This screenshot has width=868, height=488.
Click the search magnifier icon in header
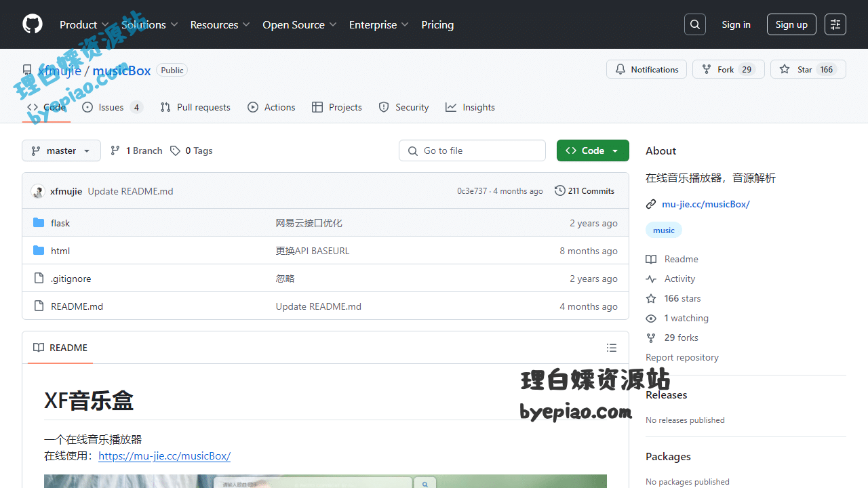(x=695, y=24)
